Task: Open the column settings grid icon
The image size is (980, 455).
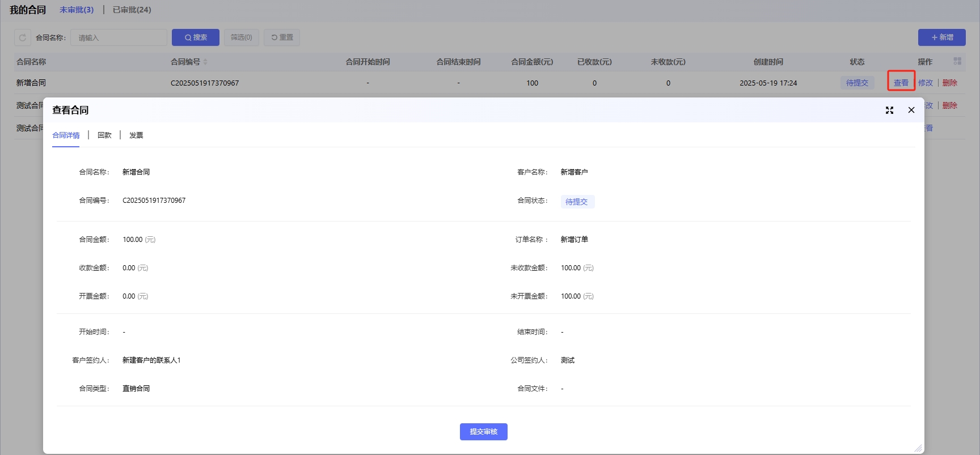Action: coord(957,61)
